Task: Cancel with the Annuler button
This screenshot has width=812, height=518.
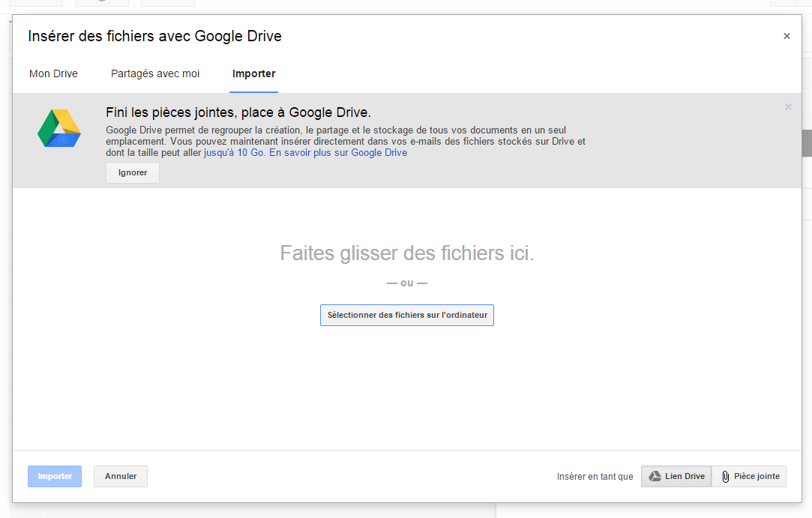Action: pyautogui.click(x=121, y=476)
